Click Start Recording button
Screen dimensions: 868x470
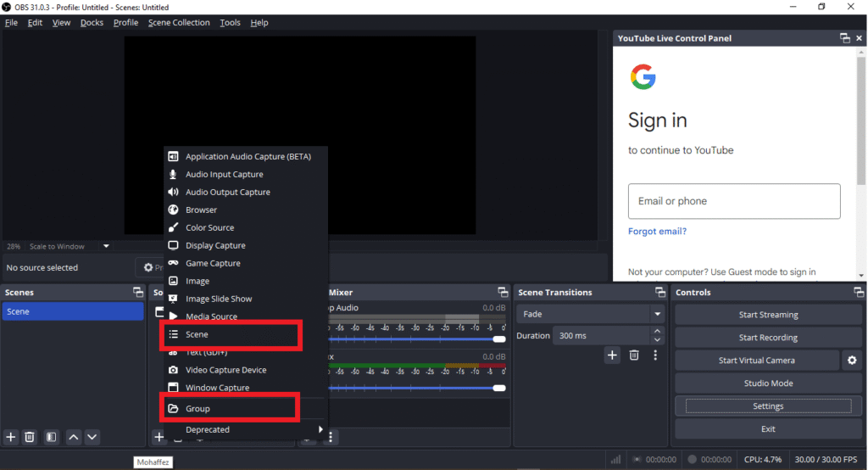pos(768,338)
